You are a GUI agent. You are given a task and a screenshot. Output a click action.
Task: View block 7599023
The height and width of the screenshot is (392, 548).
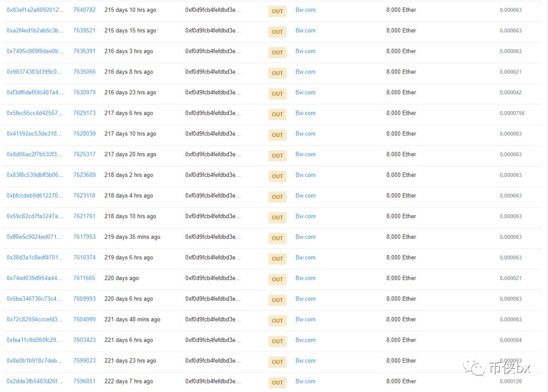[84, 360]
